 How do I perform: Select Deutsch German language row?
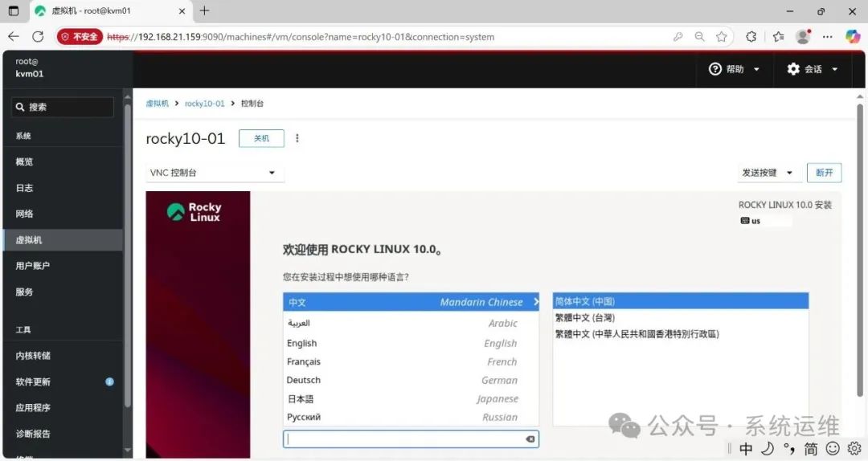point(411,380)
